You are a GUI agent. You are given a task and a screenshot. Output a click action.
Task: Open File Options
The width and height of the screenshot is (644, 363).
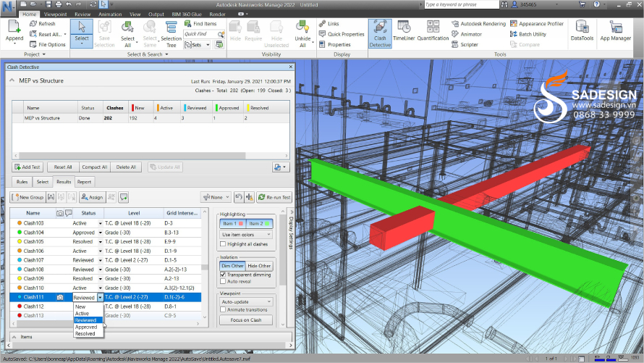click(x=47, y=44)
